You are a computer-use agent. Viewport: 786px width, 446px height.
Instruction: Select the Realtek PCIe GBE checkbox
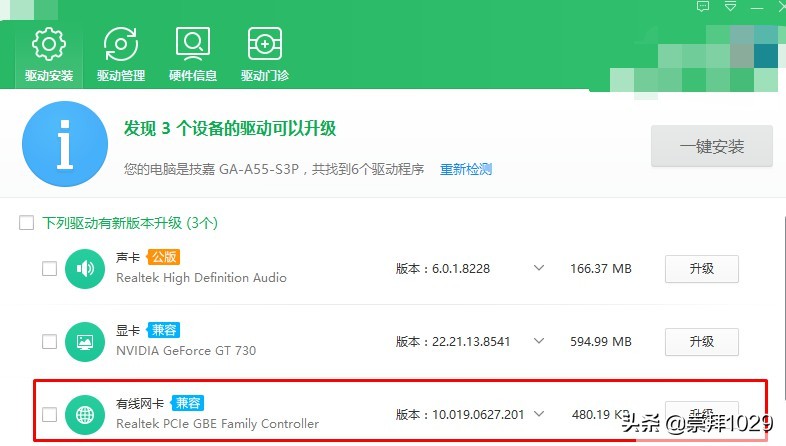(x=49, y=414)
